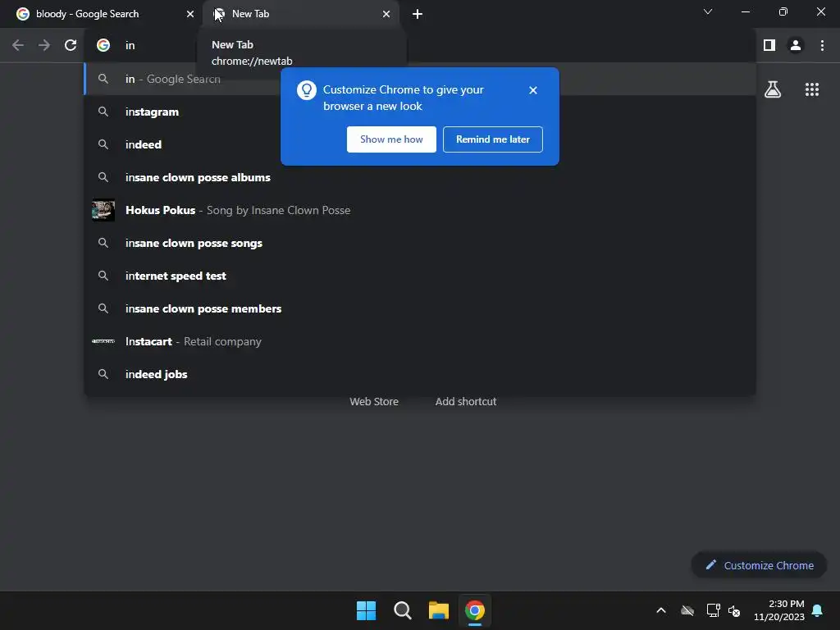Image resolution: width=840 pixels, height=630 pixels.
Task: Click the Customize Chrome button
Action: [x=759, y=565]
